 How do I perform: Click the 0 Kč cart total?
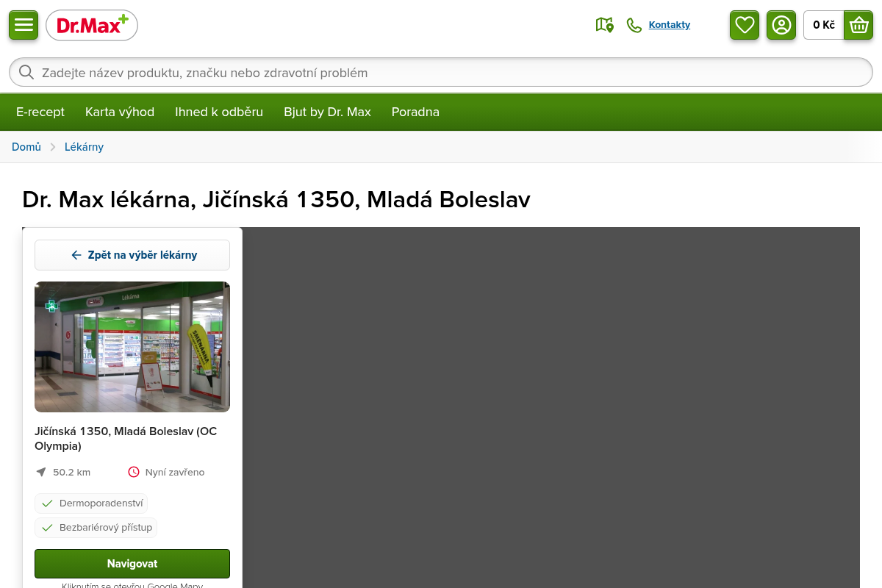(x=824, y=25)
